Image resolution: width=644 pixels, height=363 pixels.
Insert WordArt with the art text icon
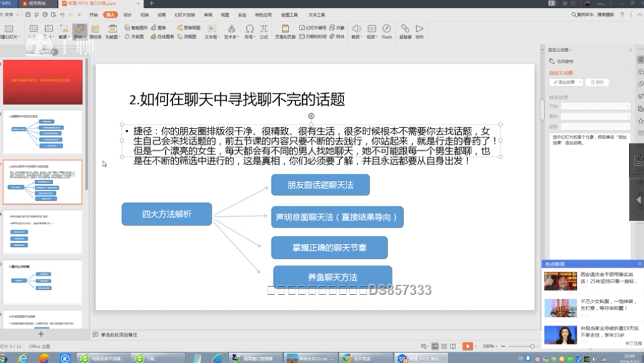pos(231,31)
